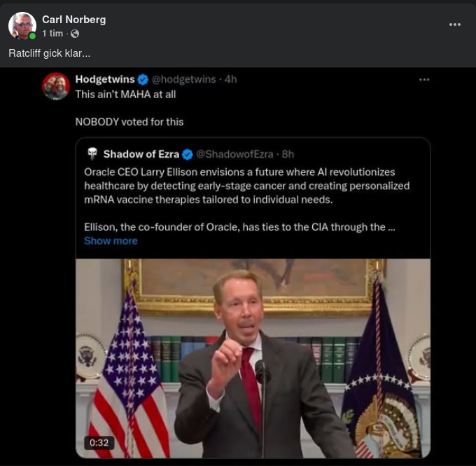
Task: Open Carl Norberg's profile picture
Action: tap(22, 25)
